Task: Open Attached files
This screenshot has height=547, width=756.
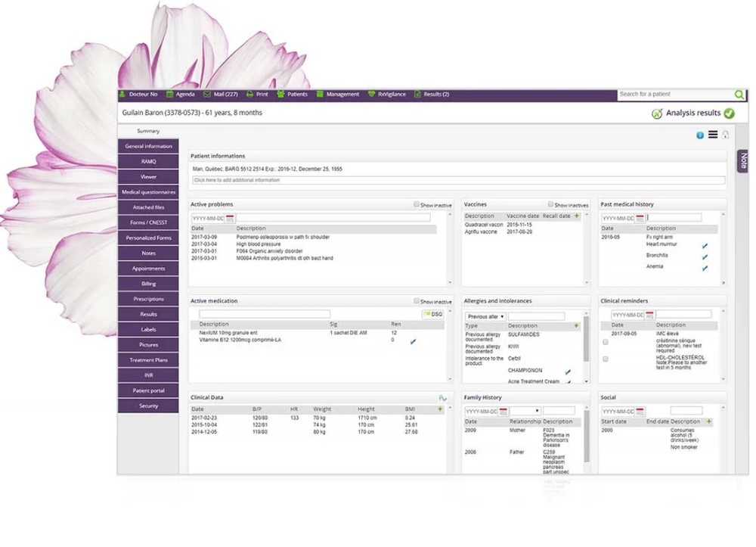Action: 148,207
